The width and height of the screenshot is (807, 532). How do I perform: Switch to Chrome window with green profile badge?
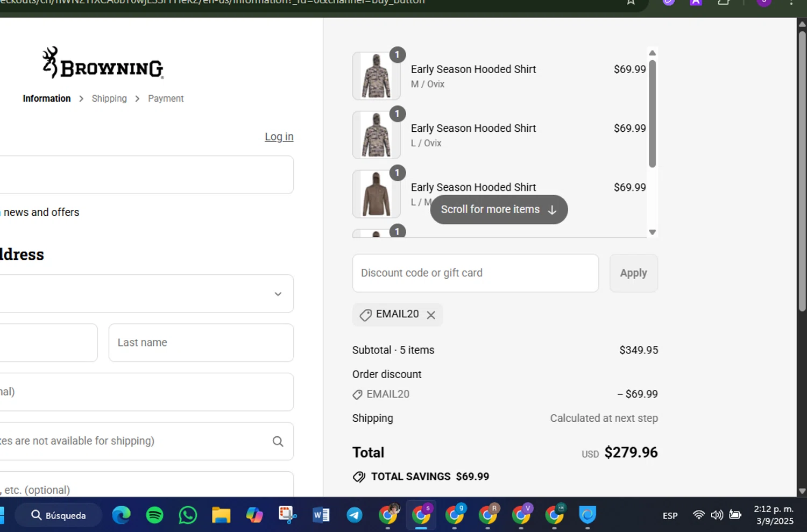[555, 515]
